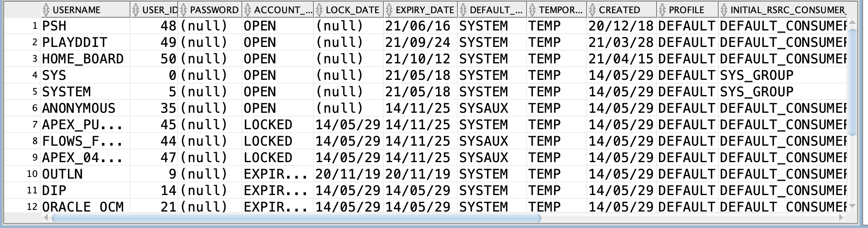The width and height of the screenshot is (868, 228).
Task: Click user ID 9 cell
Action: click(154, 174)
